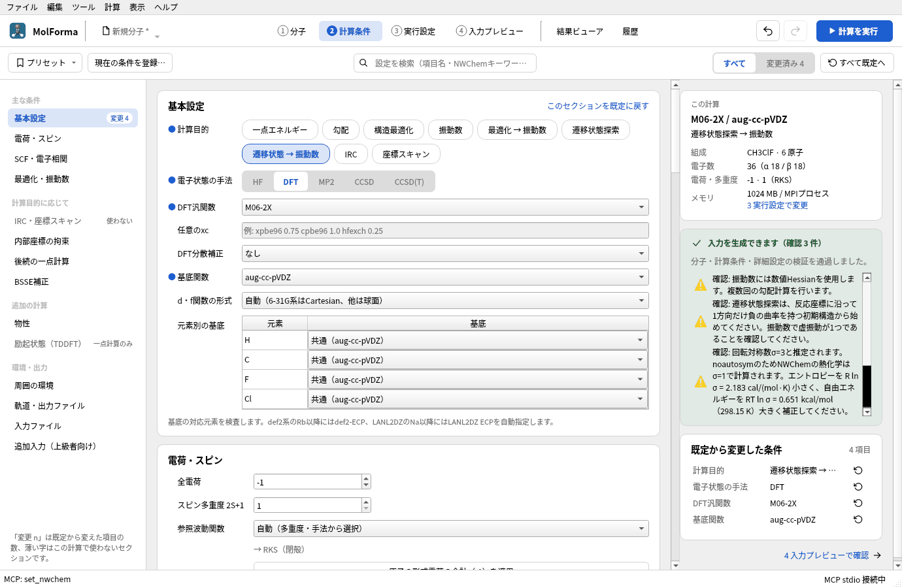Reset 計算目的 in the changed conditions list
Image resolution: width=902 pixels, height=588 pixels.
point(858,470)
